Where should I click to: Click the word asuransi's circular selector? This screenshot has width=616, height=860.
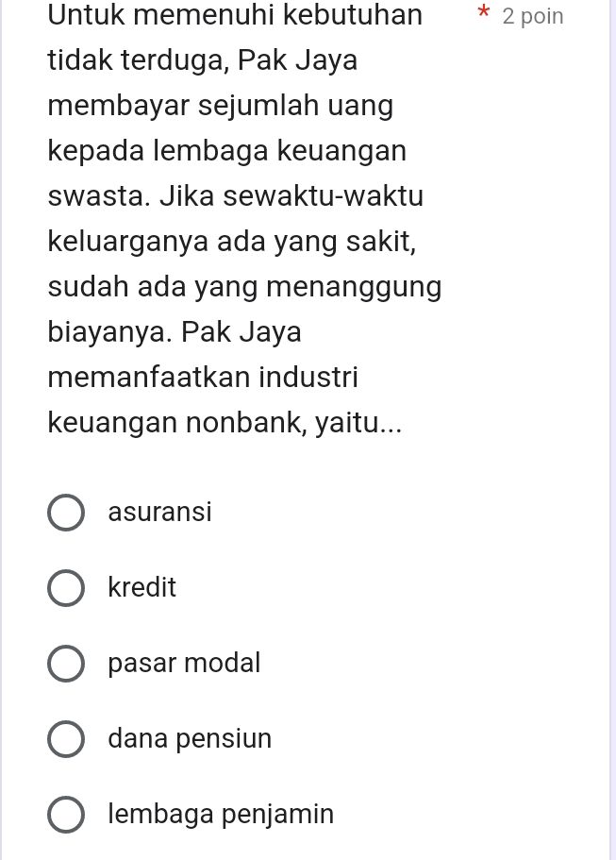66,512
